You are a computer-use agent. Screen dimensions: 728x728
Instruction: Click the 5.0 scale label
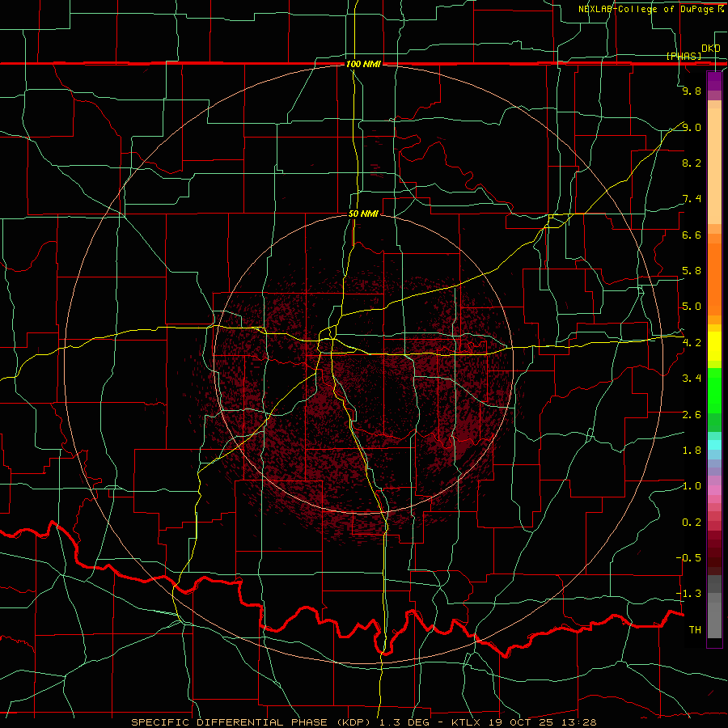point(692,307)
